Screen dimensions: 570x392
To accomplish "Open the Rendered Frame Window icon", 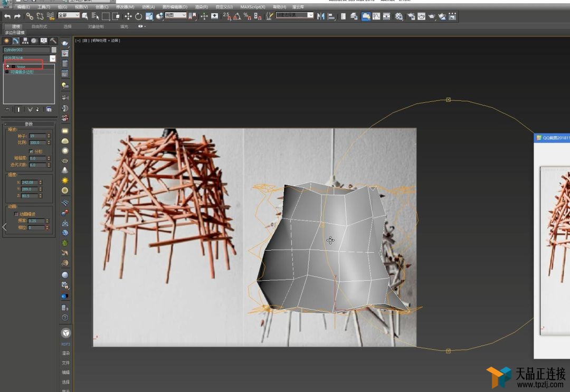I will pos(421,16).
